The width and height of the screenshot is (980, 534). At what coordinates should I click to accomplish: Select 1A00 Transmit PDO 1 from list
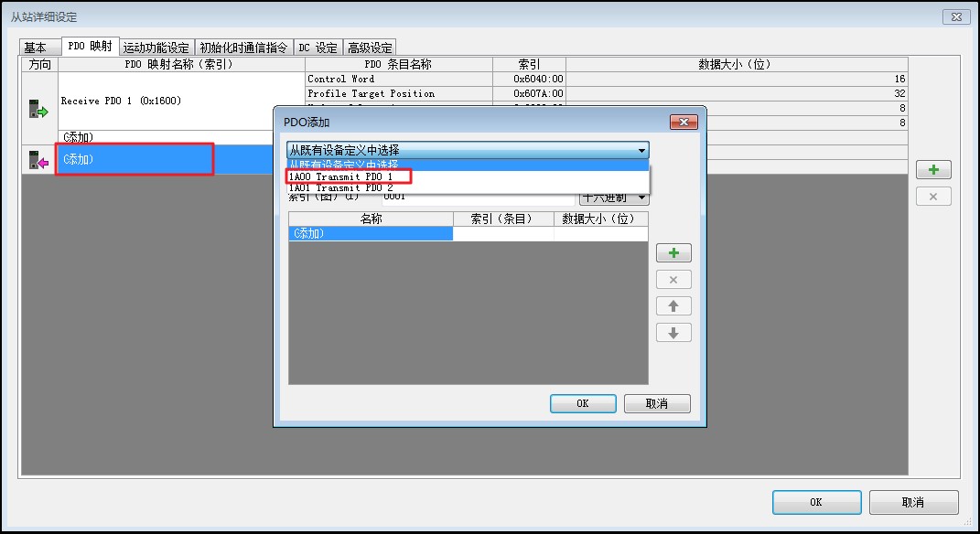349,176
